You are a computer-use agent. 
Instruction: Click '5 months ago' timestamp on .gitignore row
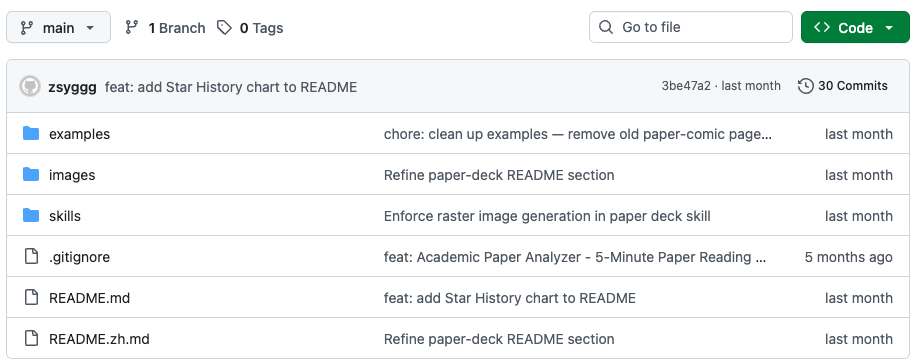point(848,257)
